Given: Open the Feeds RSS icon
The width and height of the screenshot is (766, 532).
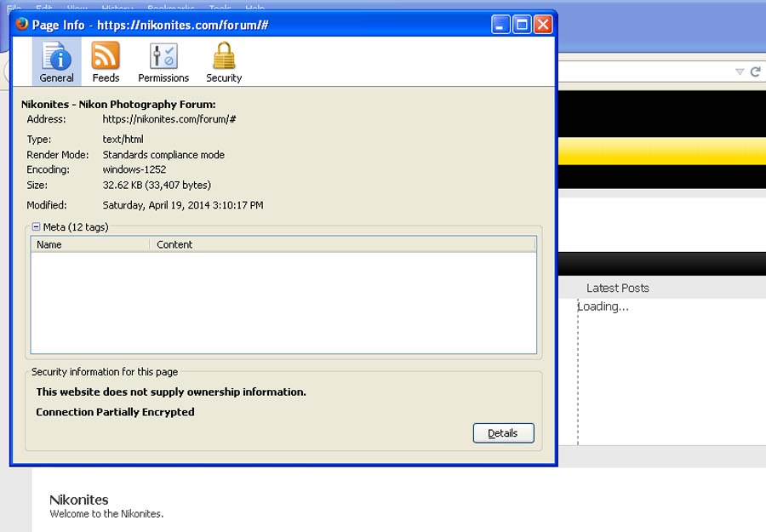Looking at the screenshot, I should [x=106, y=55].
